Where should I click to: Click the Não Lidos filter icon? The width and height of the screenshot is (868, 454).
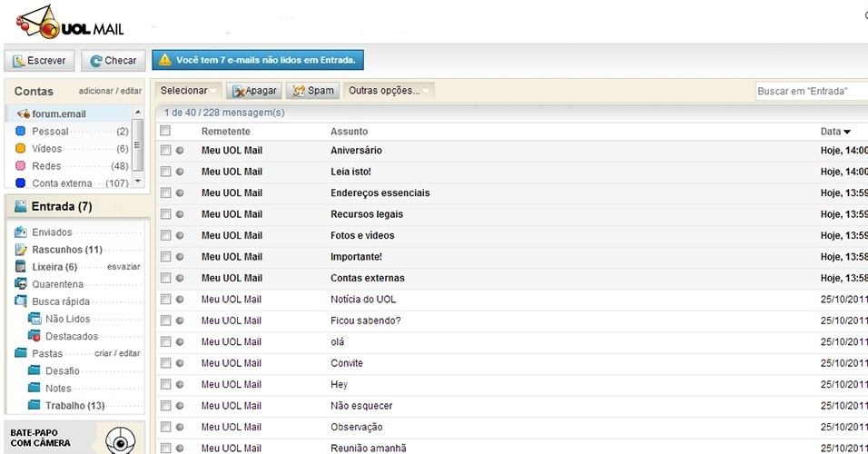click(x=35, y=319)
